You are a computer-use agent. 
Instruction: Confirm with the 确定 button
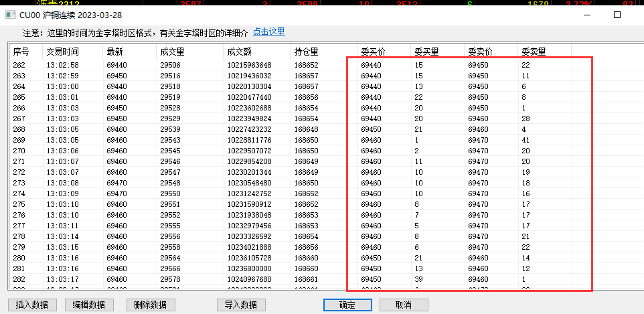click(x=347, y=305)
